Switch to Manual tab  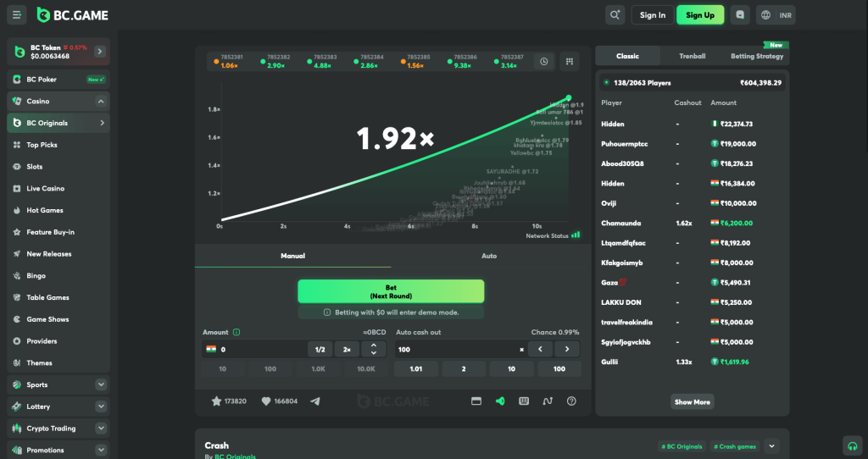(x=292, y=256)
